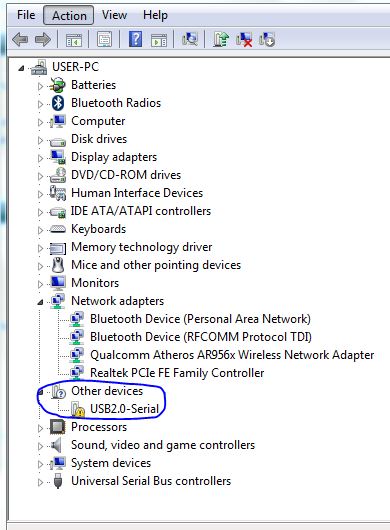Expand the Batteries category

click(x=40, y=86)
